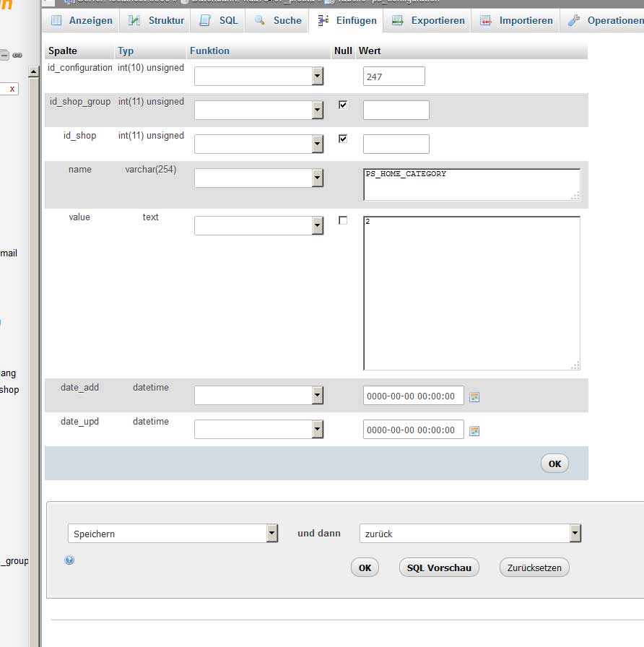644x647 pixels.
Task: Click the sidebar scrollbar up arrow
Action: pyautogui.click(x=33, y=72)
